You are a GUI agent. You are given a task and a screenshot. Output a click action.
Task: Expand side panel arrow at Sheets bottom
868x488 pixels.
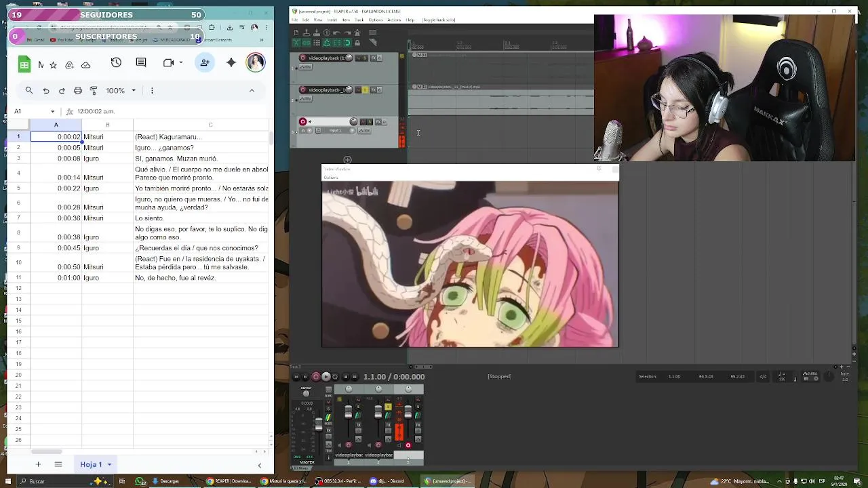click(259, 465)
